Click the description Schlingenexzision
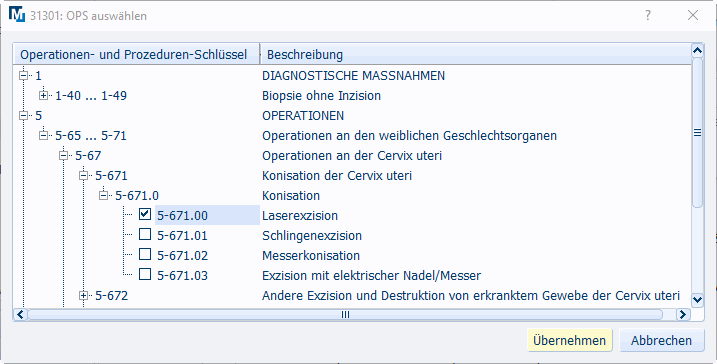 (x=312, y=236)
